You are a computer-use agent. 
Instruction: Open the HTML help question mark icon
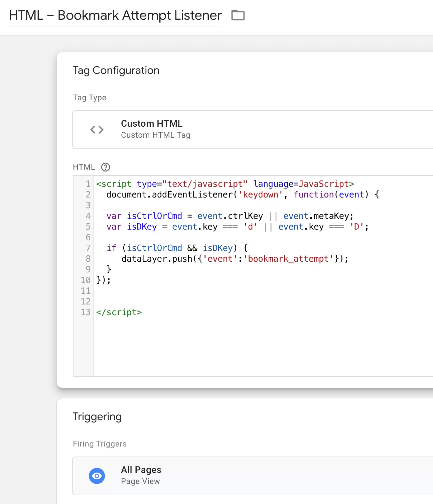[106, 167]
